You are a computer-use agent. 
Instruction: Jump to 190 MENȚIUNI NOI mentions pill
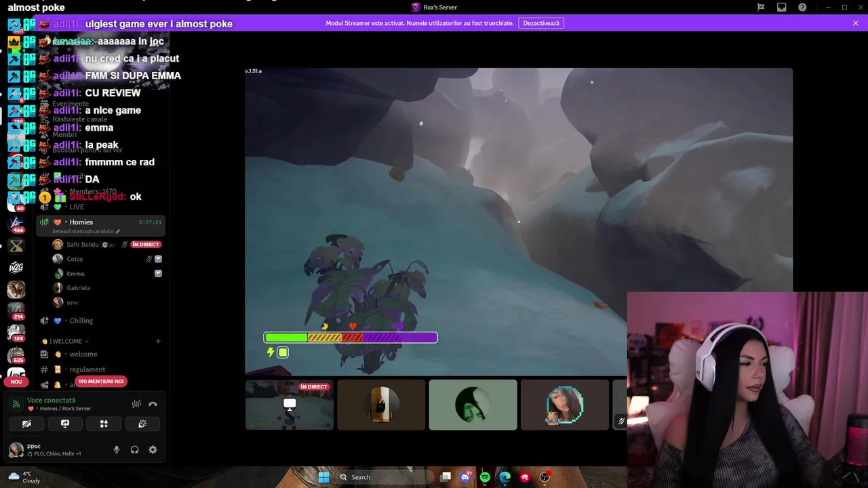[x=101, y=382]
